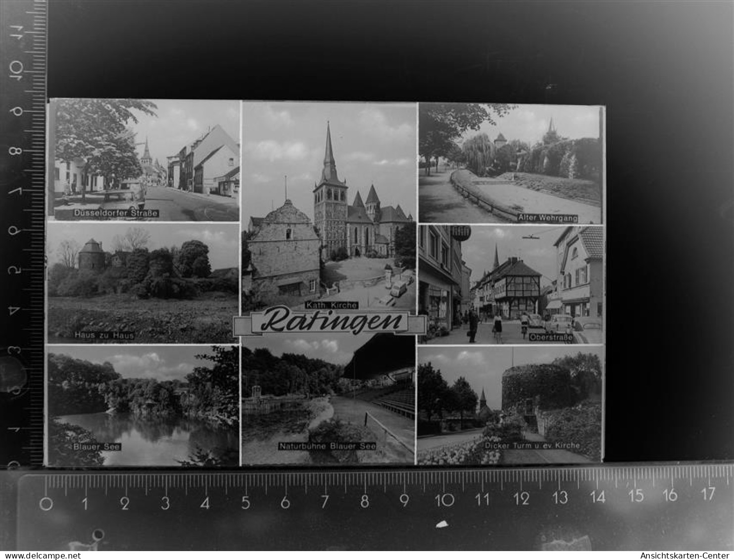Click the Oberstraße caption label
Screen dimensions: 734x560
pos(551,337)
